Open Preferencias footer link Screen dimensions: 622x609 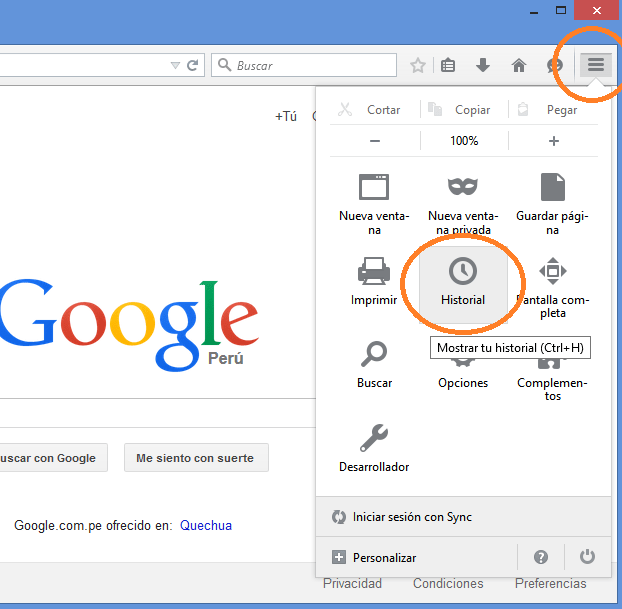click(551, 583)
